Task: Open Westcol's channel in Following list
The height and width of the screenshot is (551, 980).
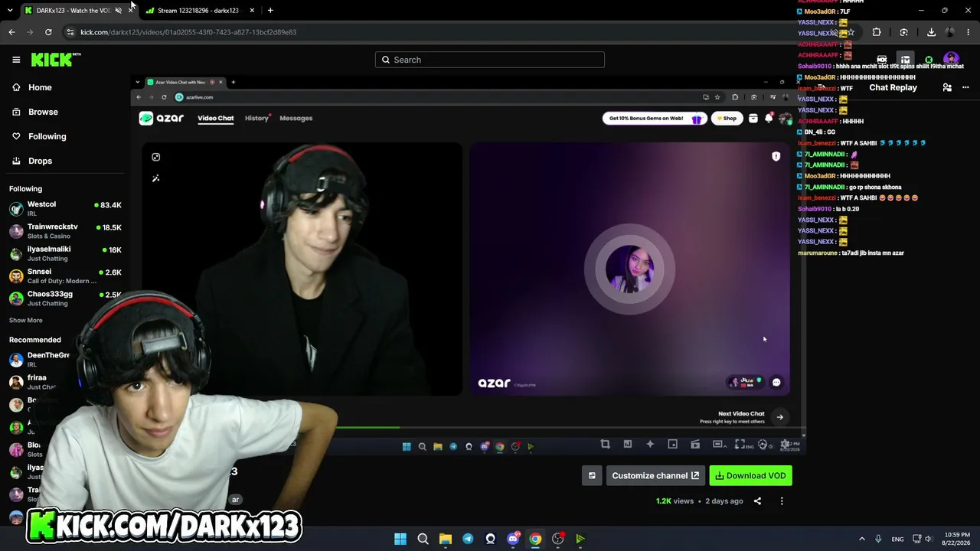Action: [x=65, y=208]
